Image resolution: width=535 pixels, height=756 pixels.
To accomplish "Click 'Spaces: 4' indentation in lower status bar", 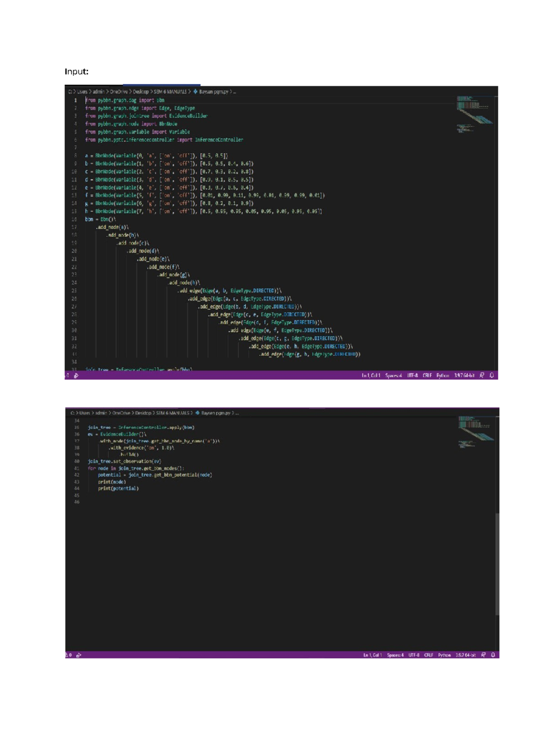I will [x=395, y=655].
